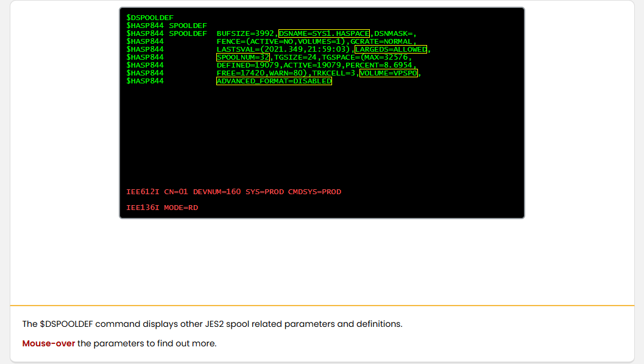Click the DEFINED=19079 text
The width and height of the screenshot is (644, 364).
(247, 65)
